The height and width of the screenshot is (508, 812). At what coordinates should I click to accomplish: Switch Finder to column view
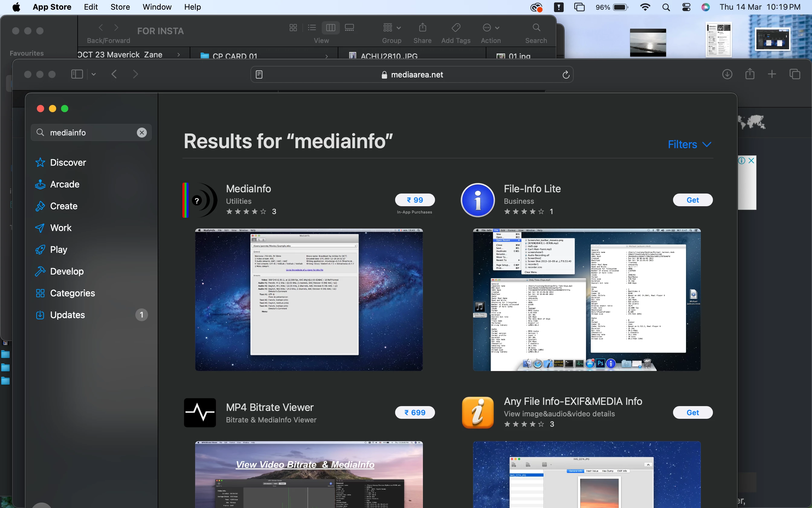tap(330, 28)
